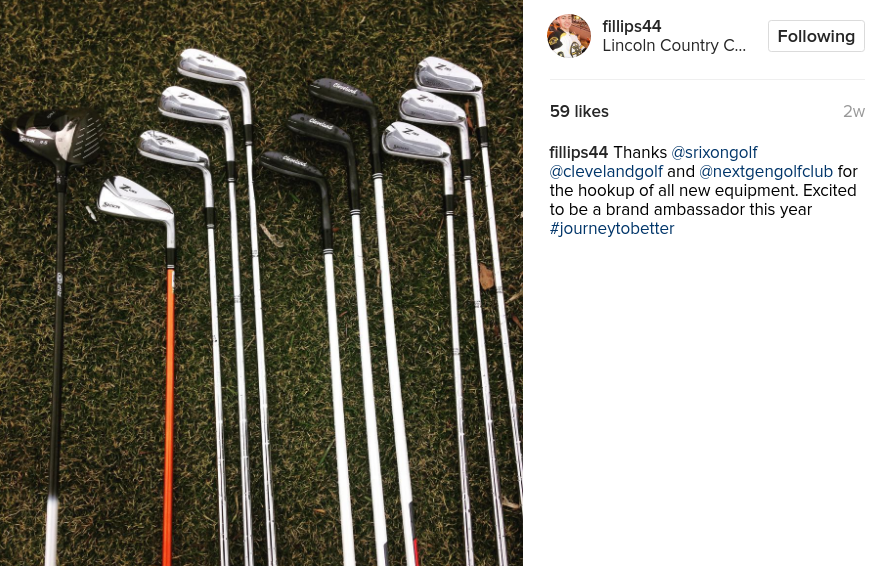This screenshot has height=566, width=889.
Task: Open the @srixongolf mention
Action: (x=714, y=153)
